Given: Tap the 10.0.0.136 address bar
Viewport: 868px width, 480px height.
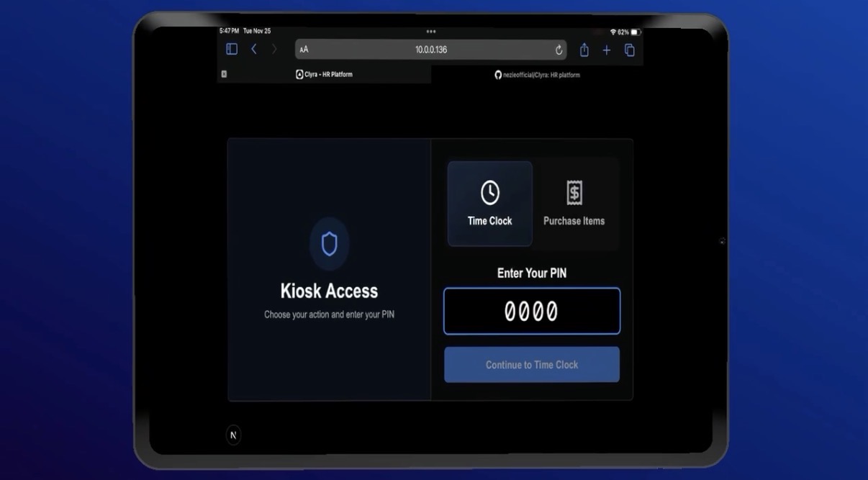Looking at the screenshot, I should tap(430, 50).
